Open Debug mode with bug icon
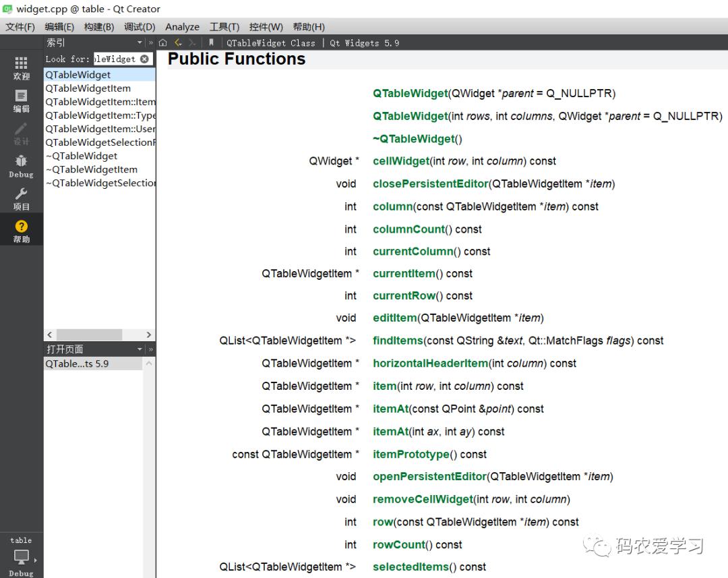The image size is (728, 578). (x=22, y=167)
